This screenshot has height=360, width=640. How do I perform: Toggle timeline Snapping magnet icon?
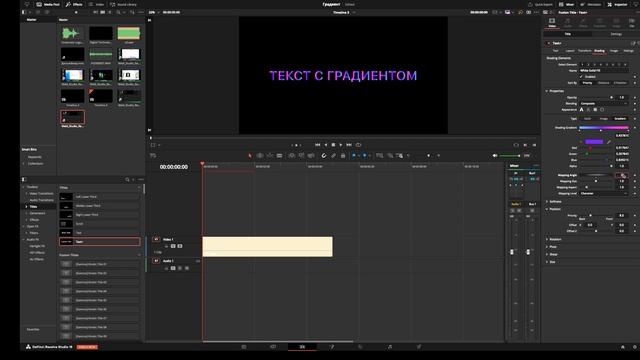(324, 156)
